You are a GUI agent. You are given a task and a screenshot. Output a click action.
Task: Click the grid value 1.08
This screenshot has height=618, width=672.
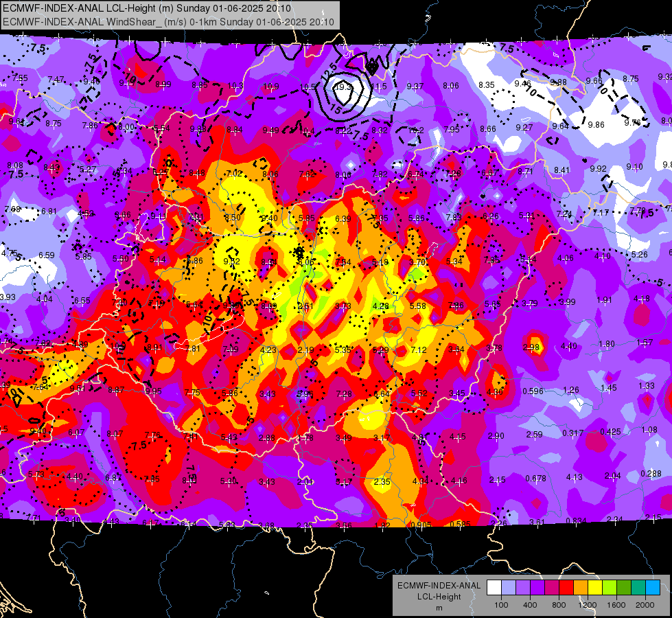pos(649,430)
